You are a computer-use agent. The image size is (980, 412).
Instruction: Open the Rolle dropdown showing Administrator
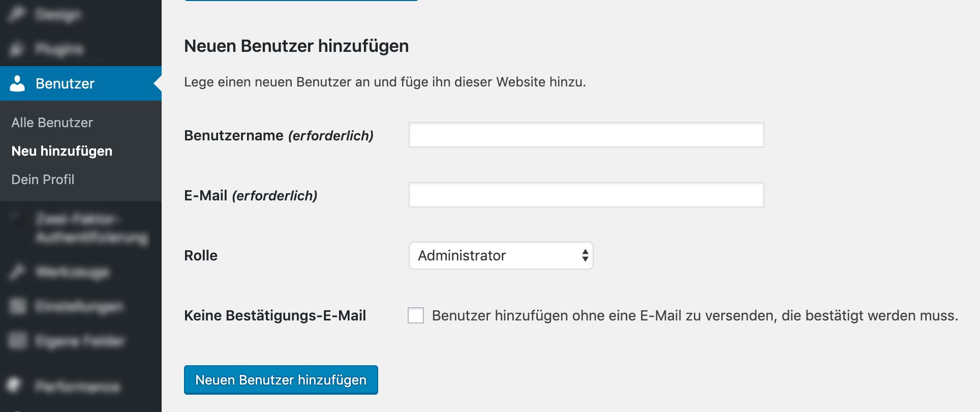click(501, 255)
